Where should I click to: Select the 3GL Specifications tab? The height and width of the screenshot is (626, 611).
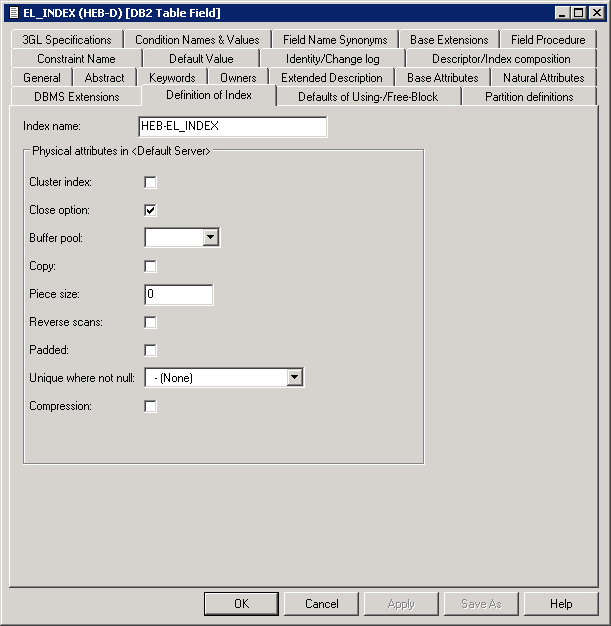coord(67,40)
